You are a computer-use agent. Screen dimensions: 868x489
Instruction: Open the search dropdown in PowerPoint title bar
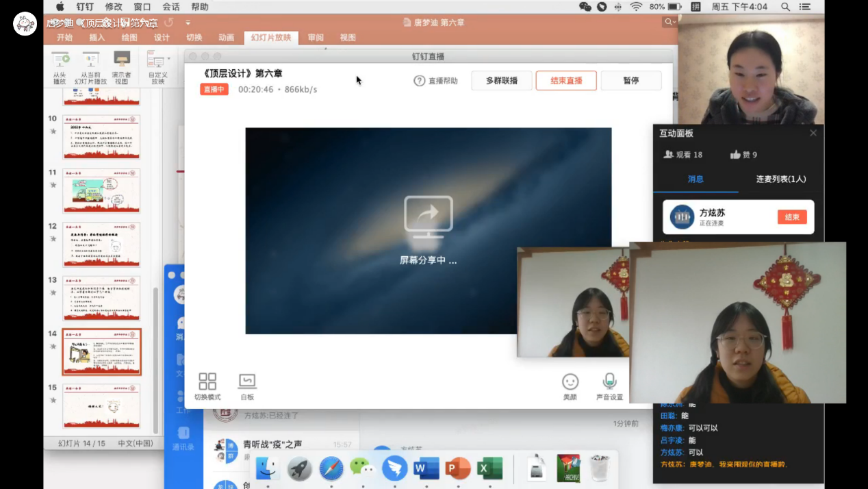(669, 22)
